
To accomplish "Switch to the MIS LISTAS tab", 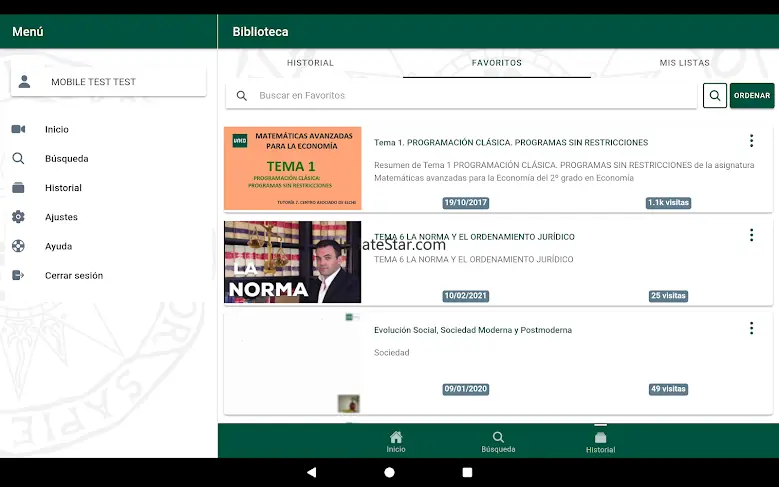I will pyautogui.click(x=684, y=63).
